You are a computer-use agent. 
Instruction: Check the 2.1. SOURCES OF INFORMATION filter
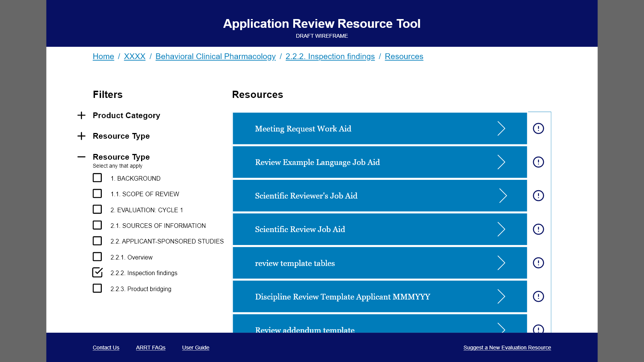[x=97, y=225]
